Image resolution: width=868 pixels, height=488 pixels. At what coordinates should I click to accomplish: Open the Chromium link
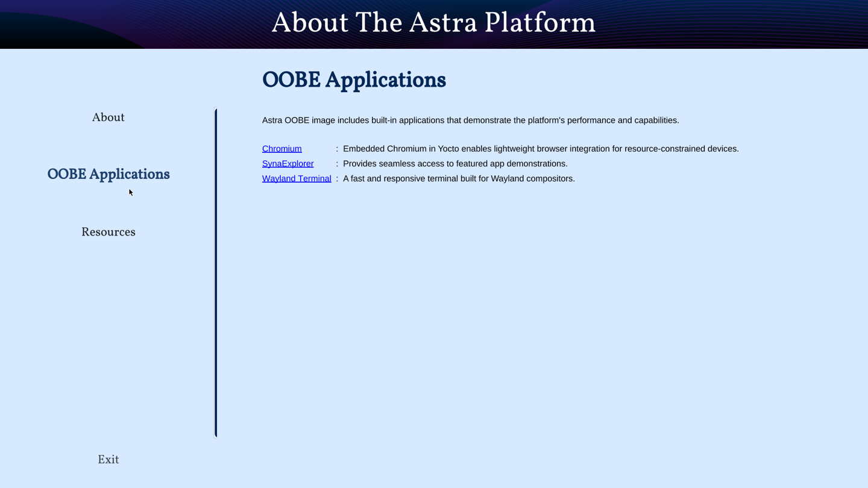(281, 149)
